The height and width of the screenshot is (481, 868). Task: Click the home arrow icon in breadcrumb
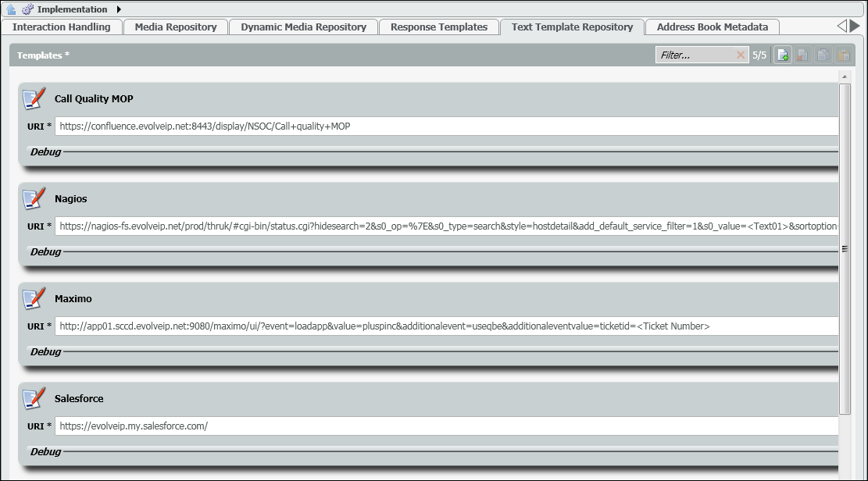[x=11, y=9]
